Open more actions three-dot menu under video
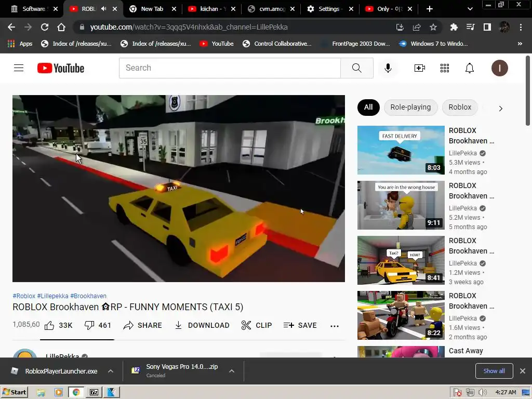Viewport: 532px width, 399px height. pos(334,326)
